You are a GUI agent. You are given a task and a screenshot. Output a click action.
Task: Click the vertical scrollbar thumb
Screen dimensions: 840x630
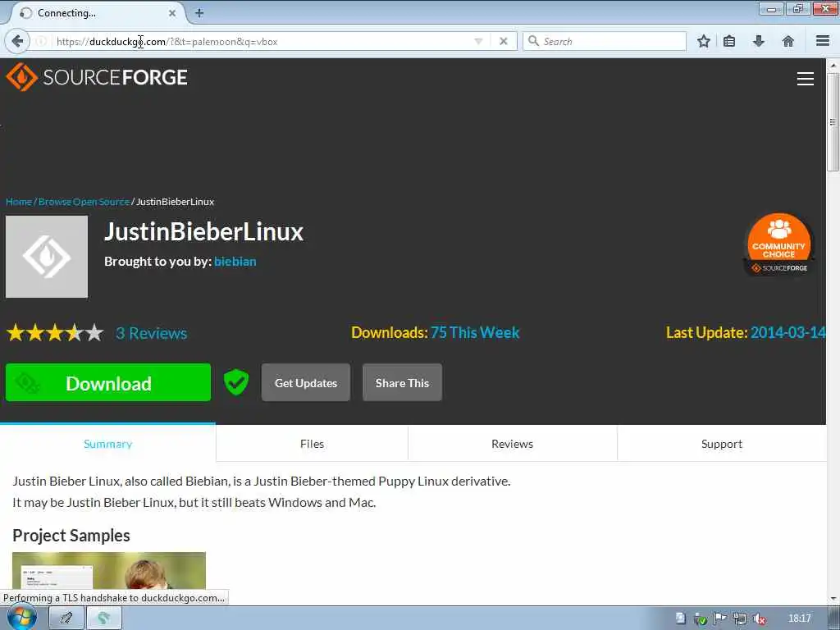833,122
